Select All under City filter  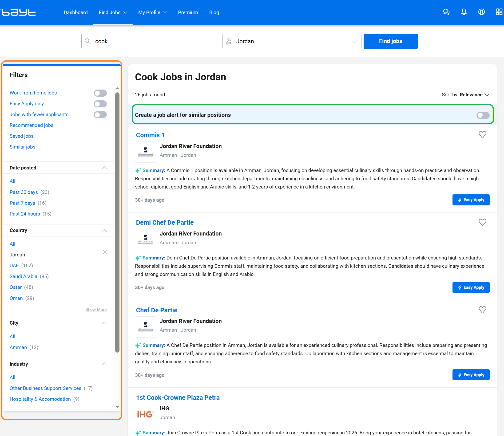tap(12, 337)
